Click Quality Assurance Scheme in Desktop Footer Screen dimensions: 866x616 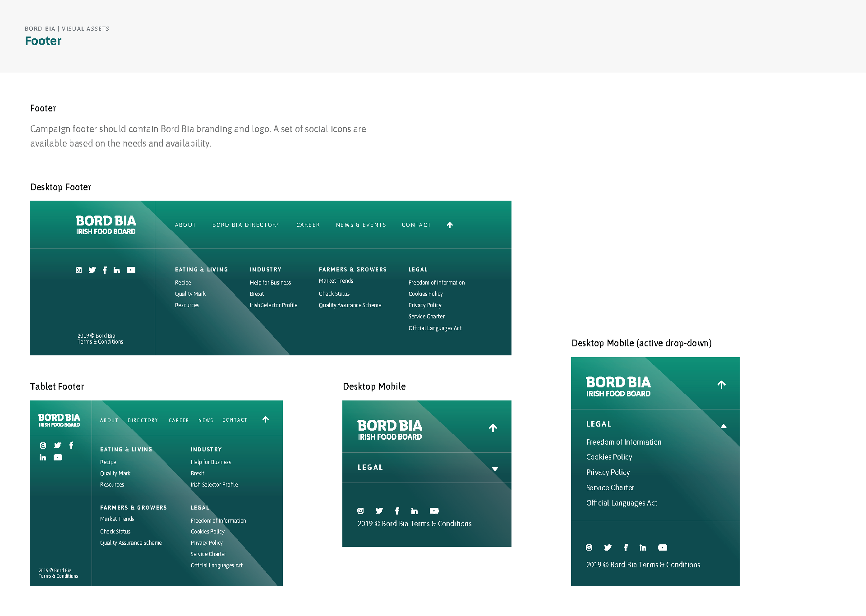point(350,305)
